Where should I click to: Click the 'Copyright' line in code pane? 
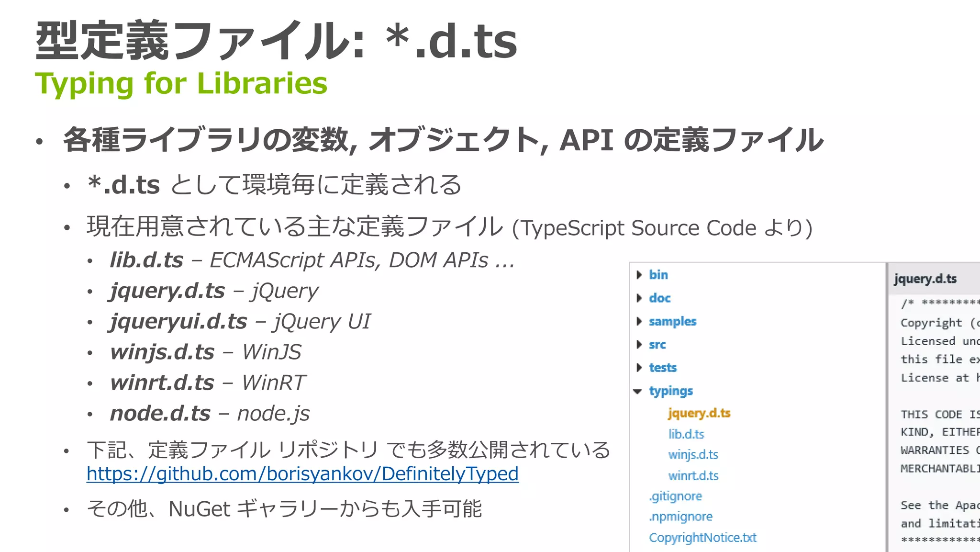[940, 323]
